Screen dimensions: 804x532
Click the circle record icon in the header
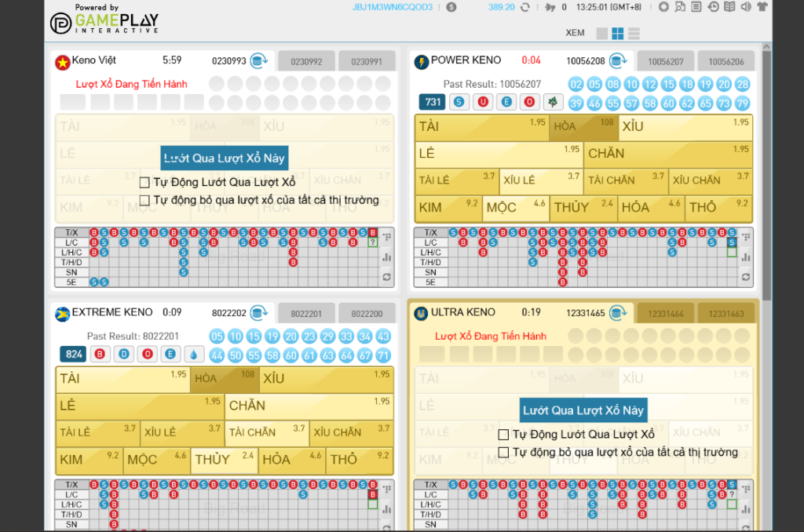(663, 7)
